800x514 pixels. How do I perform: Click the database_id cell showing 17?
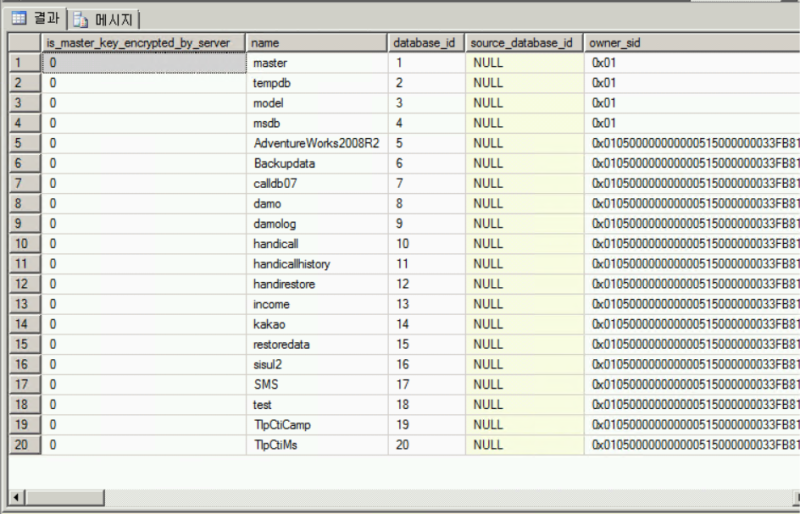[x=427, y=384]
